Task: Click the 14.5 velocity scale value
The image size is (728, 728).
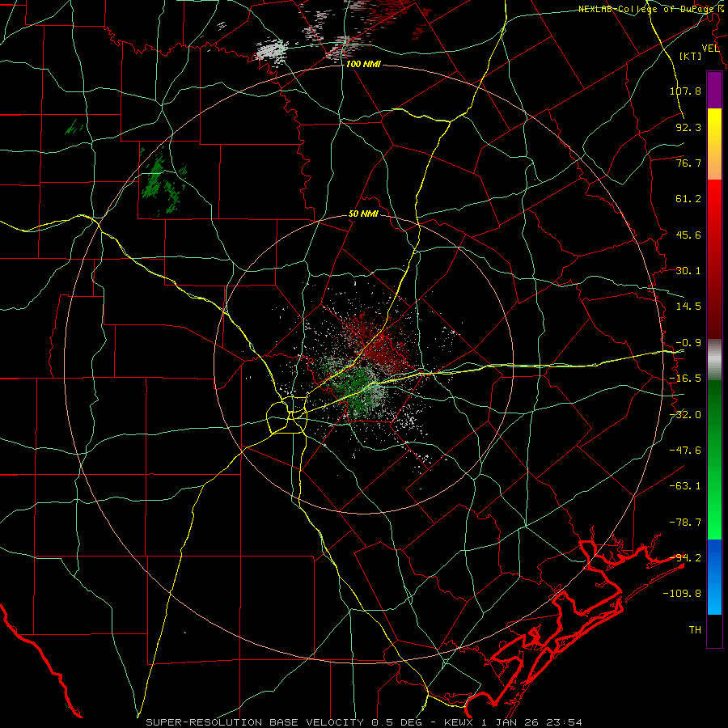Action: click(688, 307)
